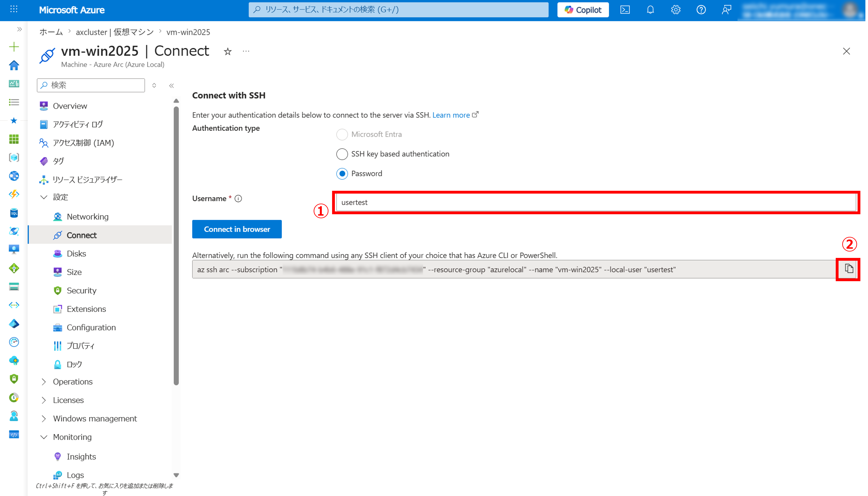Favorite this page with the star icon

point(227,52)
